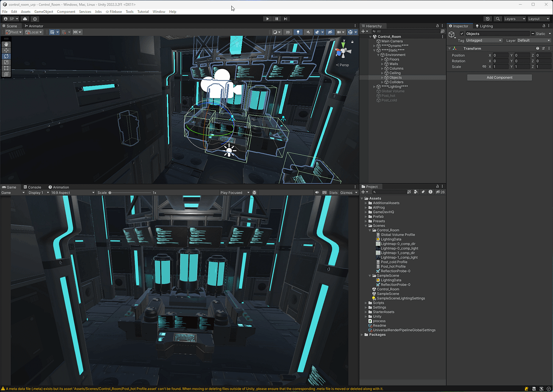Open the Layout dropdown

[539, 19]
